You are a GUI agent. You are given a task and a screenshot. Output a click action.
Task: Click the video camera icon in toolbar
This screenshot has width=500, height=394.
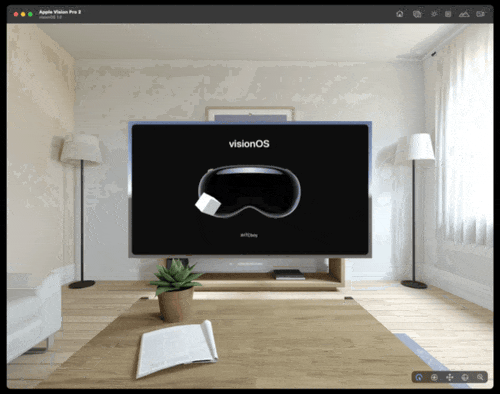pos(480,14)
